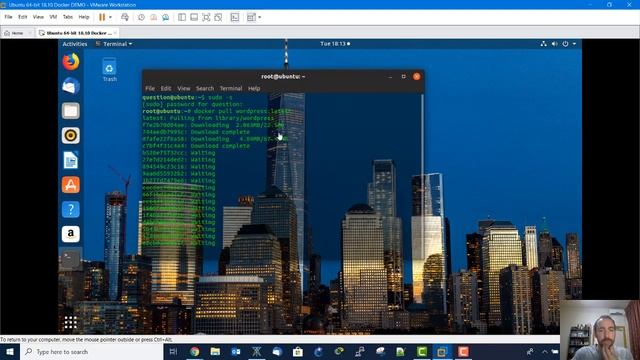Image resolution: width=640 pixels, height=360 pixels.
Task: Launch Thunderbird Mail from the dock
Action: [x=71, y=86]
